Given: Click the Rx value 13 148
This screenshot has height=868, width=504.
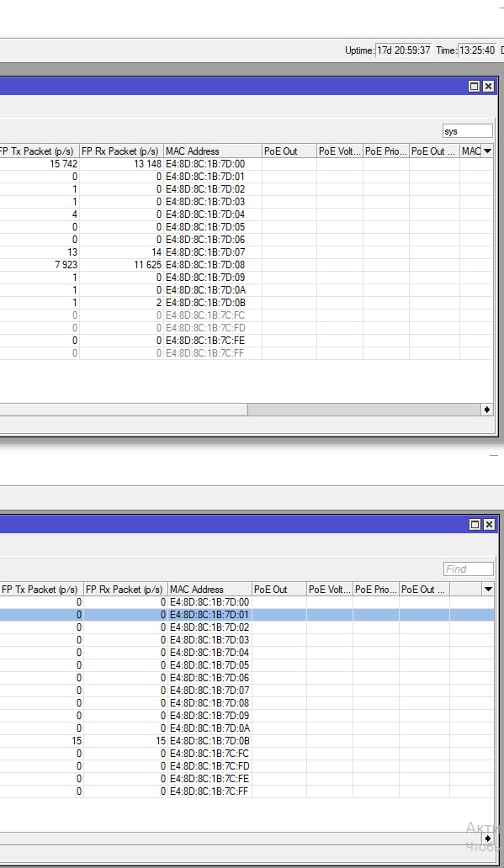Looking at the screenshot, I should click(x=147, y=164).
